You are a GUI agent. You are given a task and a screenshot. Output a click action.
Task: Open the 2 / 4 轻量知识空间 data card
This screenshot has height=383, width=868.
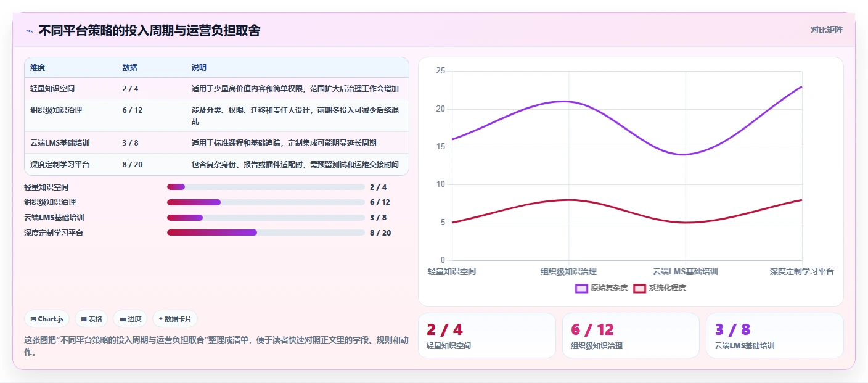click(487, 336)
